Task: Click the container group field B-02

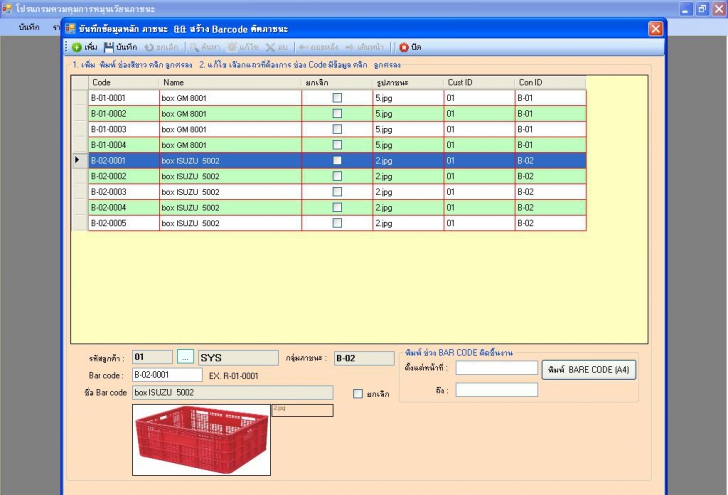Action: [x=364, y=358]
